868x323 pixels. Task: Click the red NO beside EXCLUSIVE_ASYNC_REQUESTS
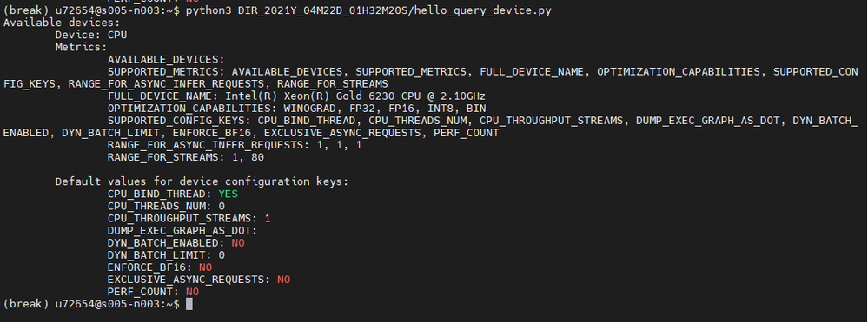pyautogui.click(x=283, y=280)
